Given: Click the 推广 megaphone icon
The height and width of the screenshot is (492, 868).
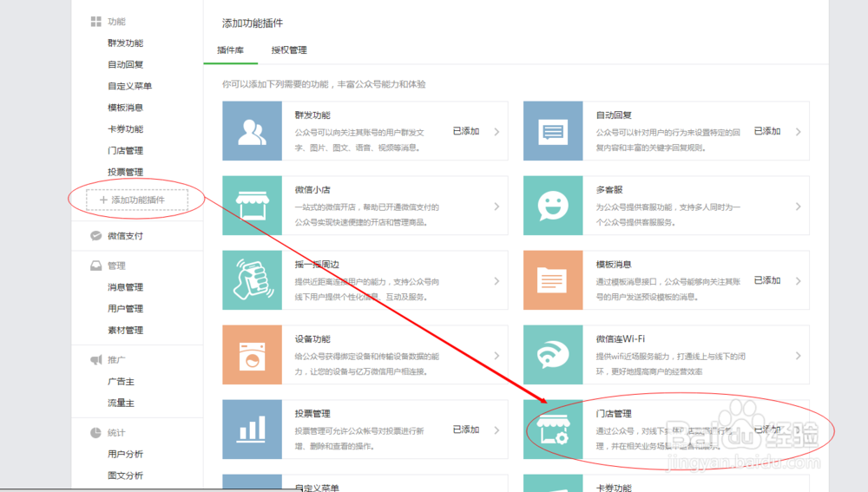Looking at the screenshot, I should [95, 360].
